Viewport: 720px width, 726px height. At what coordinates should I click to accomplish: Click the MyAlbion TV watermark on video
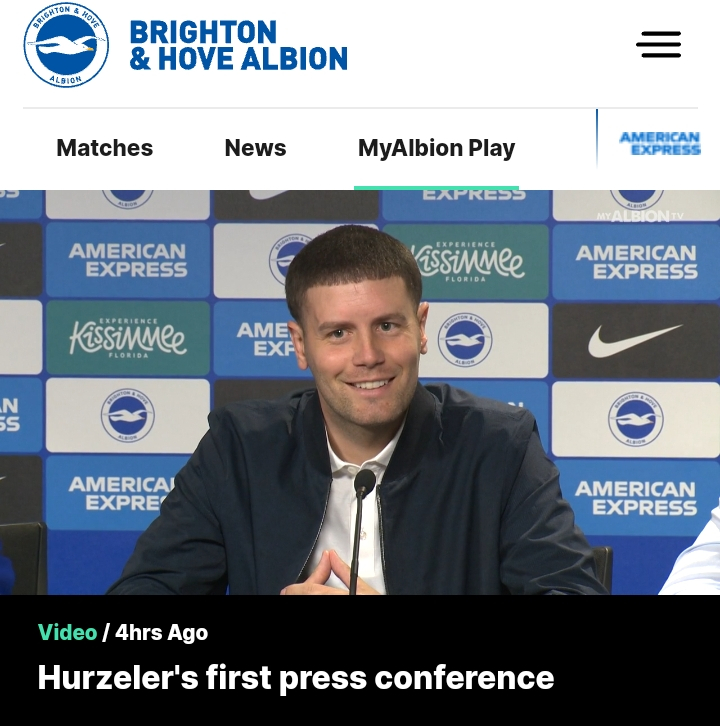pos(640,216)
